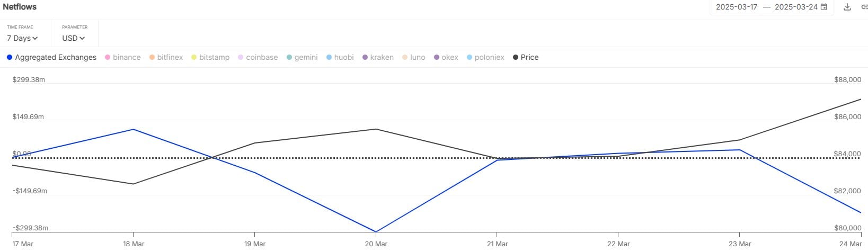Show the poloniex netflow series

[x=485, y=57]
